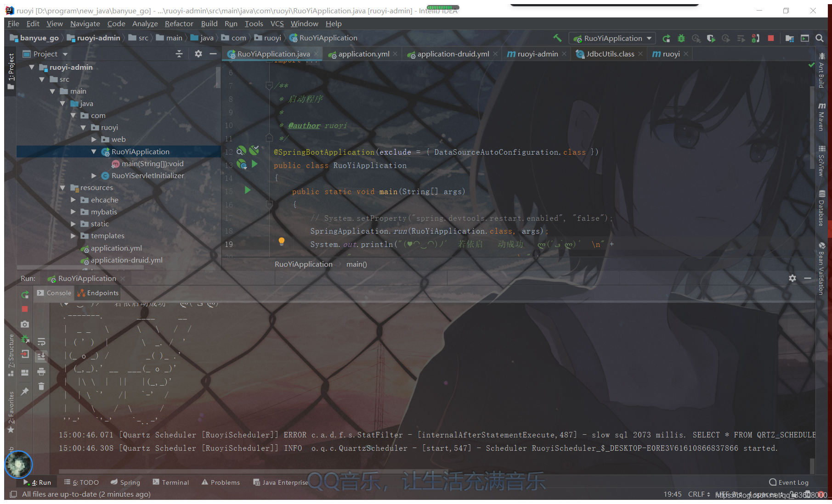The width and height of the screenshot is (832, 504).
Task: Toggle the Z: Structure tool window
Action: [11, 355]
